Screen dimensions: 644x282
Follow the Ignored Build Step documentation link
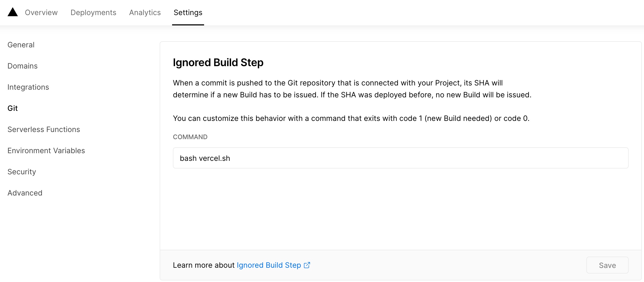[x=269, y=265]
